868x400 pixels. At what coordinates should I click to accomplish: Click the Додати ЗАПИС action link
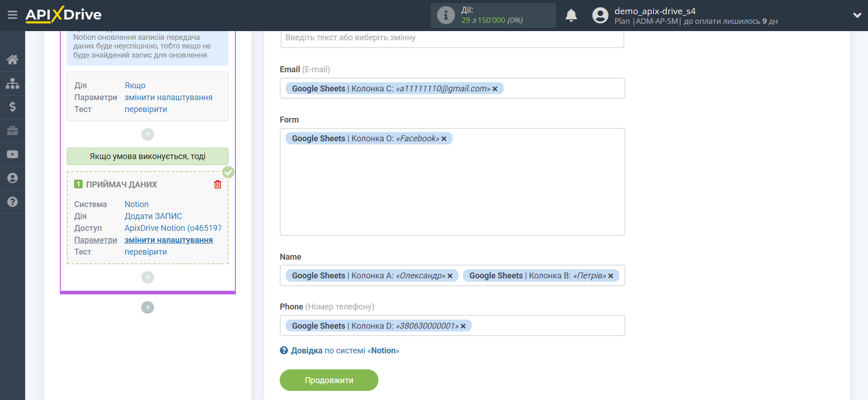154,216
